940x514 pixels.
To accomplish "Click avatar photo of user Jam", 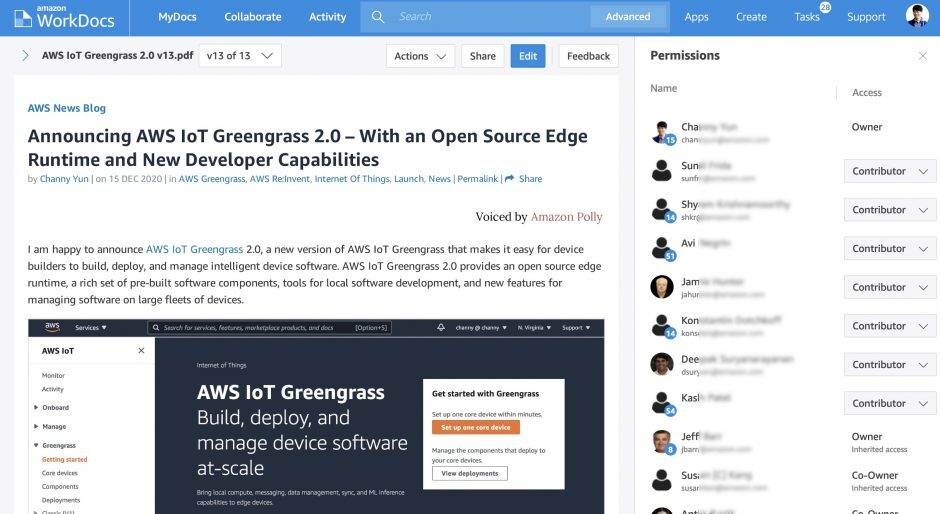I will pos(662,287).
